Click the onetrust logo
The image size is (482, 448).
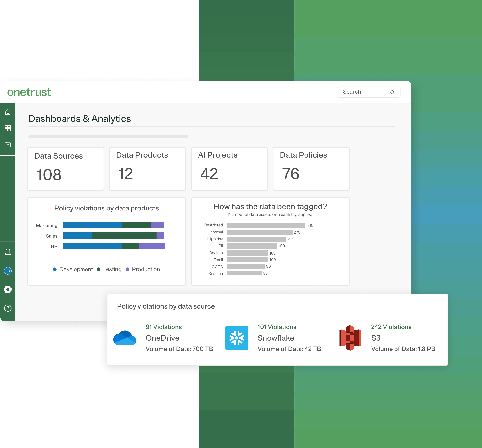tap(29, 92)
